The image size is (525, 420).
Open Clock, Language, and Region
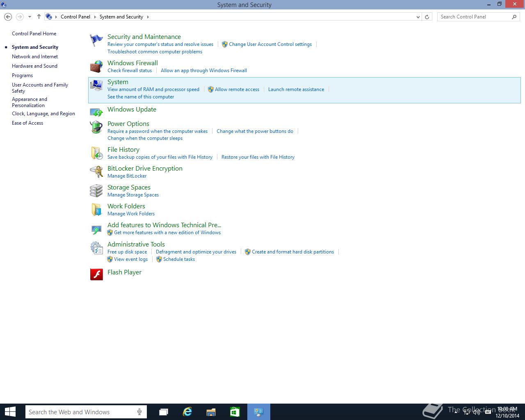(x=43, y=114)
